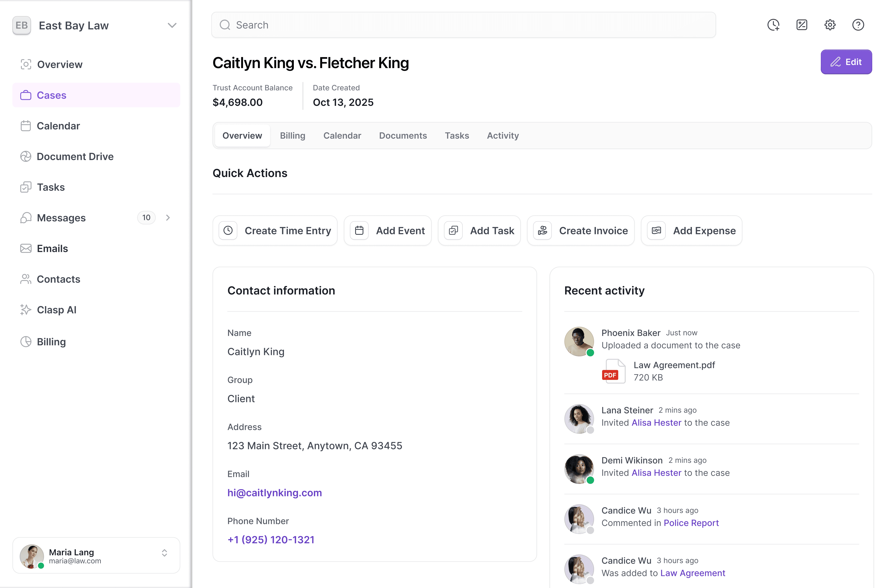Click the help question mark icon

click(858, 25)
